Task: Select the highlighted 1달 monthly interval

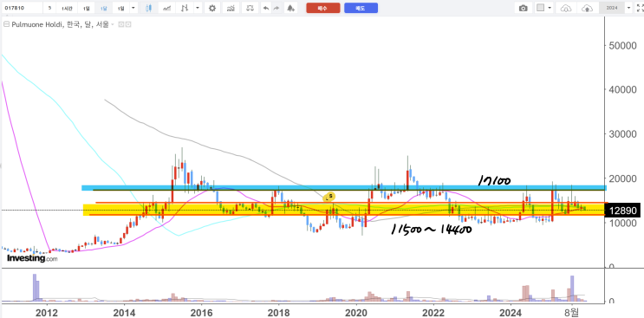Action: [x=103, y=8]
